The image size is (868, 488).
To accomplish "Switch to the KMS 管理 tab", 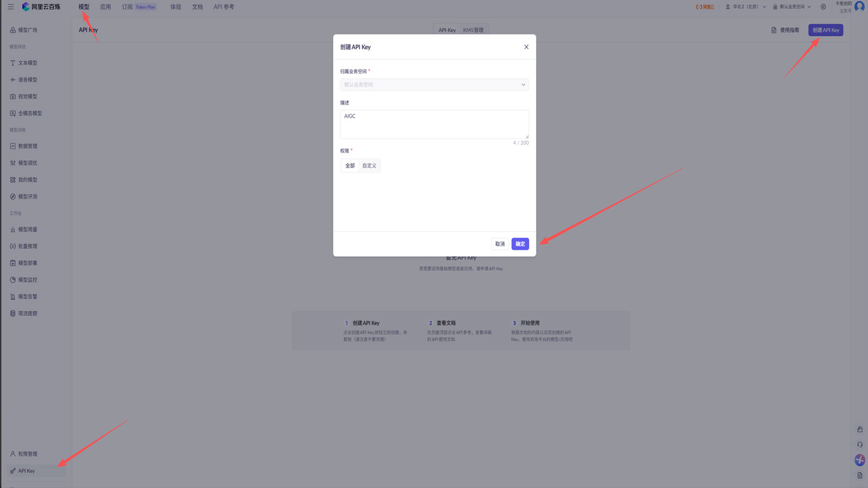I will coord(473,30).
